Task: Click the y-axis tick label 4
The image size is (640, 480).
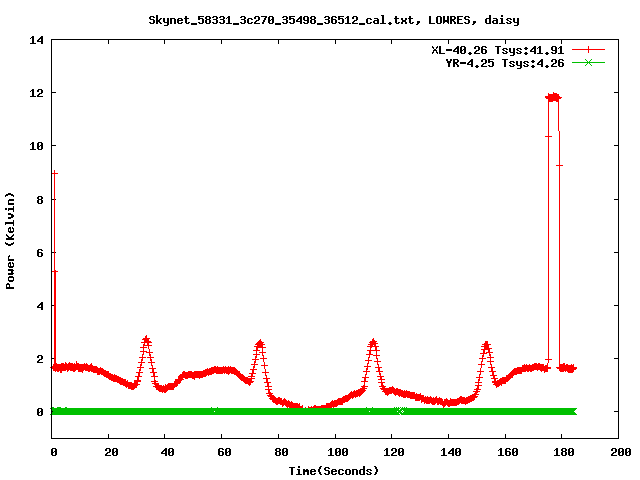Action: [40, 306]
